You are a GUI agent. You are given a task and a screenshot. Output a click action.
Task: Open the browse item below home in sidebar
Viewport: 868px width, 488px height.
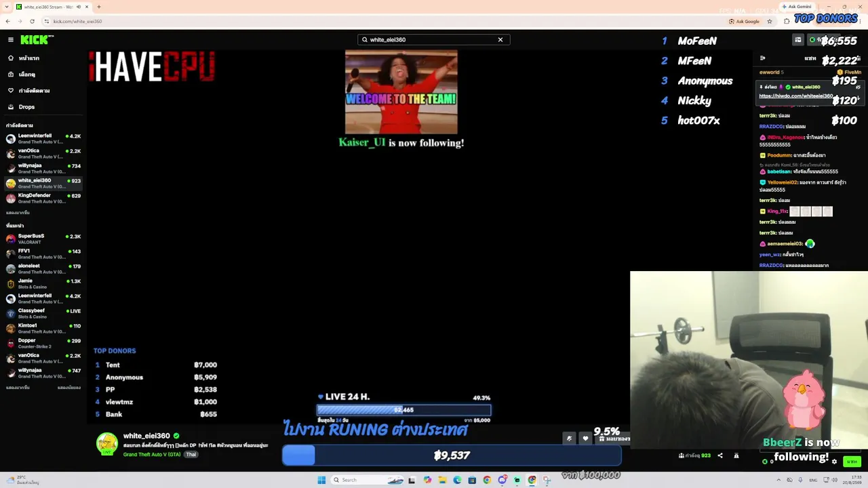tap(43, 75)
